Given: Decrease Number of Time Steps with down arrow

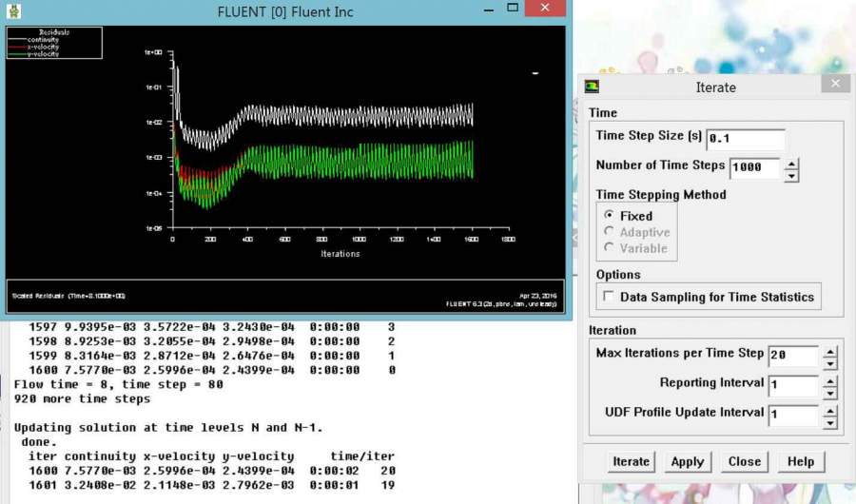Looking at the screenshot, I should coord(791,176).
